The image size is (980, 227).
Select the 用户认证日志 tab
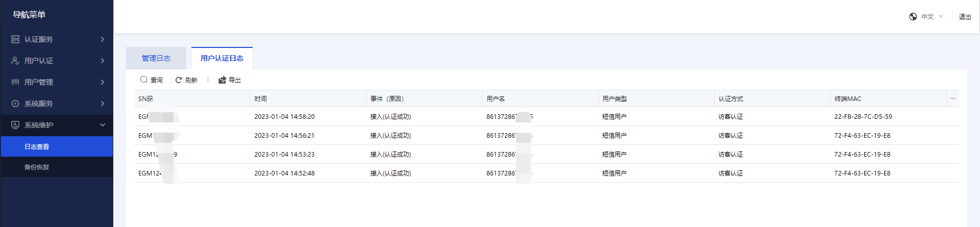pos(222,58)
